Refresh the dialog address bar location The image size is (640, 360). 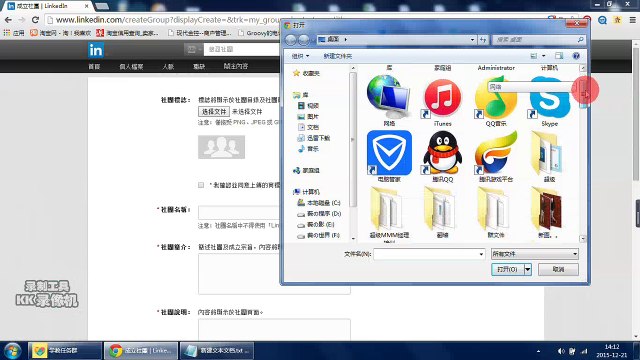(x=483, y=40)
